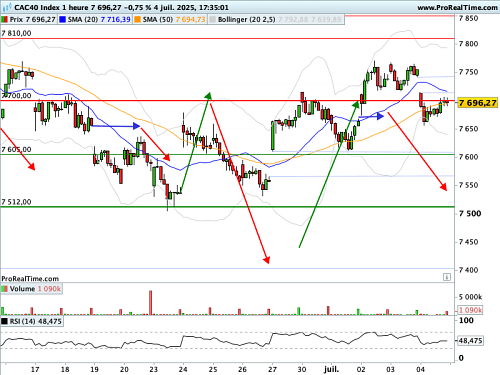The width and height of the screenshot is (500, 375).
Task: Click the bold 7 500 axis value
Action: tap(470, 213)
